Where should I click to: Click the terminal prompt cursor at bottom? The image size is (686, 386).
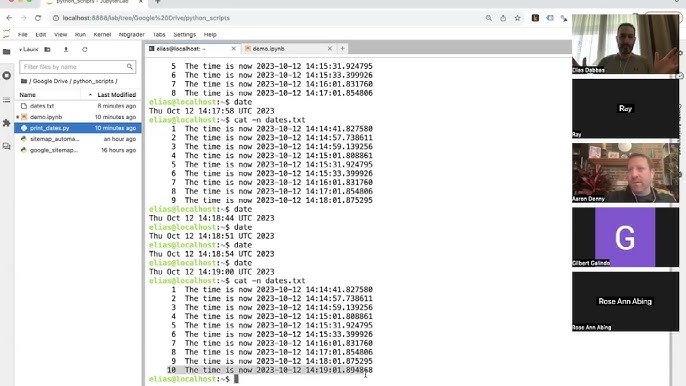[236, 379]
